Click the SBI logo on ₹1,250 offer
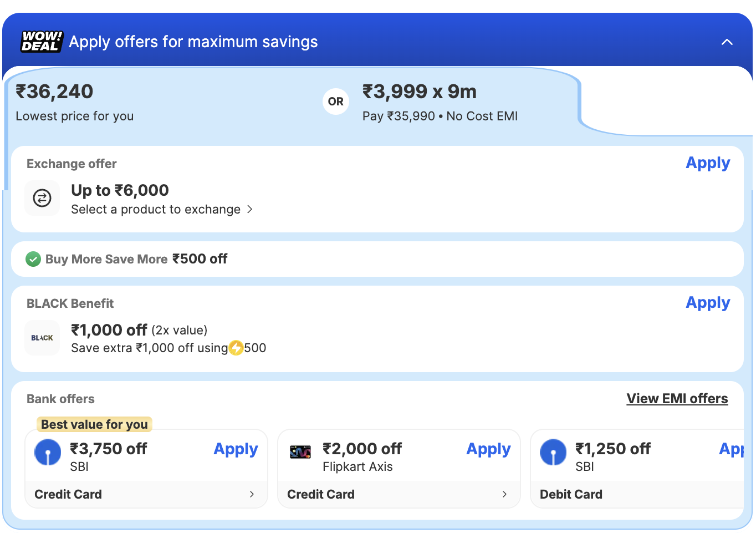The height and width of the screenshot is (538, 756). click(553, 453)
